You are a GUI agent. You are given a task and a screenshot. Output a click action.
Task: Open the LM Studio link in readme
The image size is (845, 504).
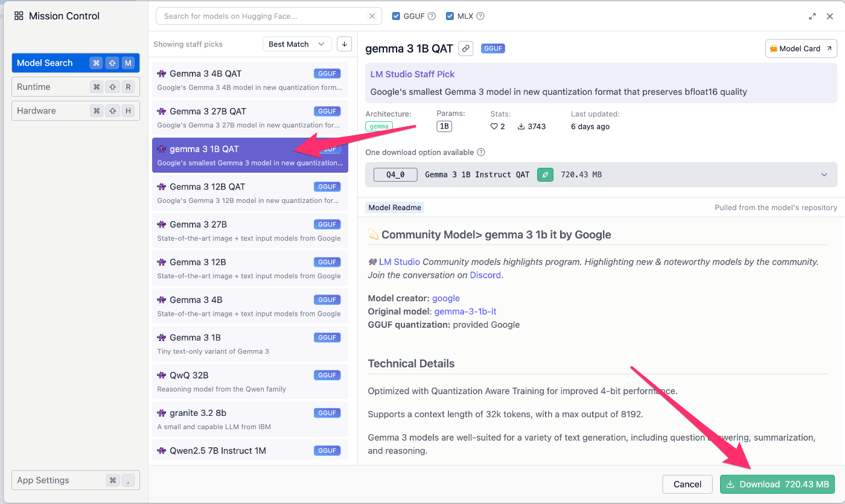(x=400, y=262)
